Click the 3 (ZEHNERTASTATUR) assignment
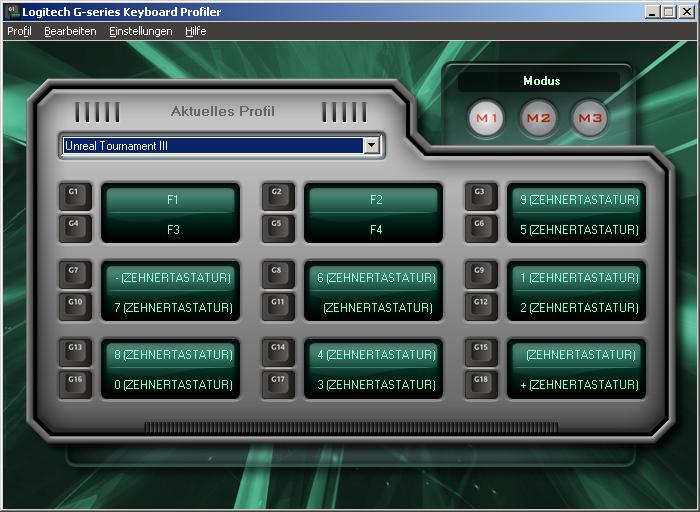Screen dimensions: 700x512 [x=374, y=384]
